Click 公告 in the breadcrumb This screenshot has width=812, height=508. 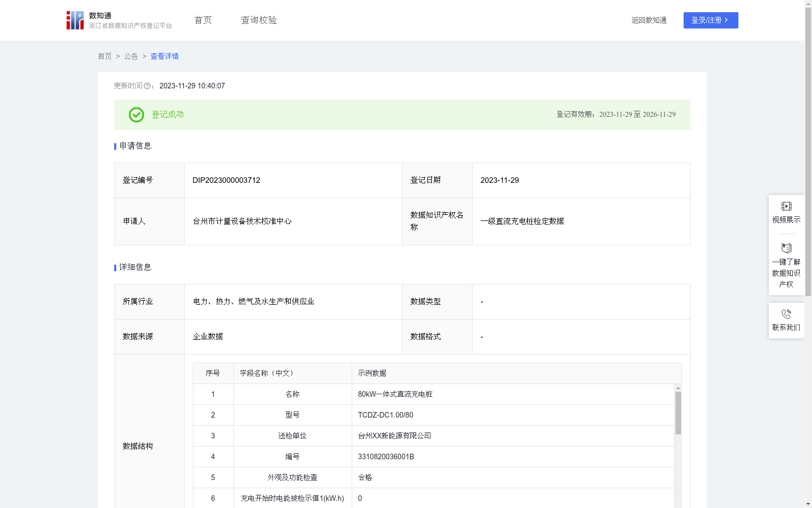pyautogui.click(x=131, y=56)
